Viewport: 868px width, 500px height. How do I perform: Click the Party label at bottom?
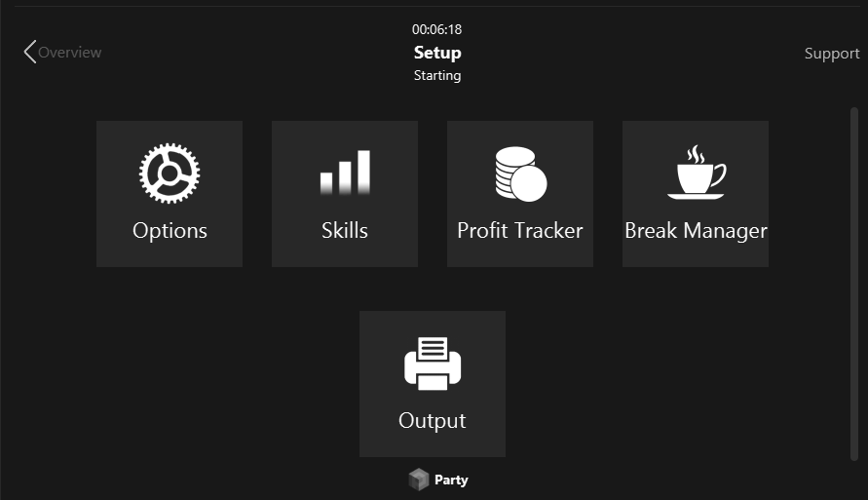pos(451,480)
